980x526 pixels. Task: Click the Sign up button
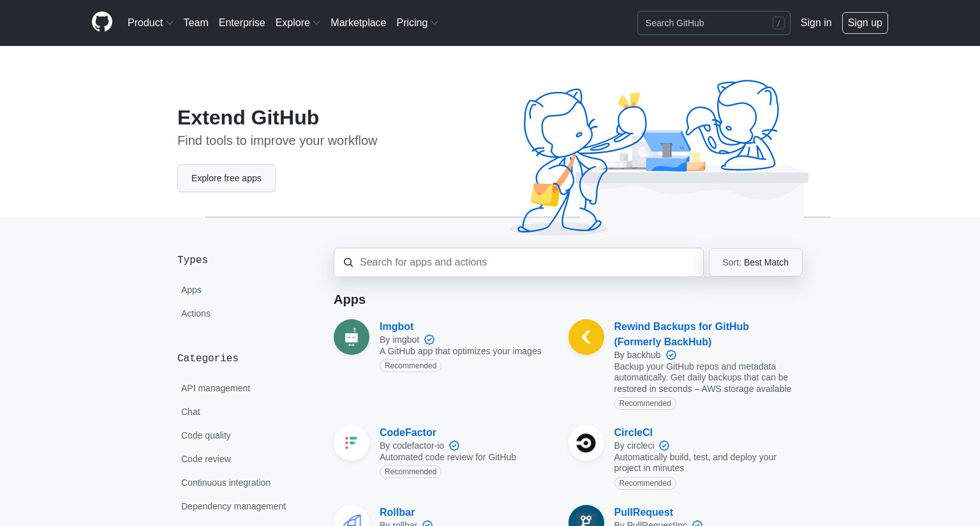click(865, 23)
